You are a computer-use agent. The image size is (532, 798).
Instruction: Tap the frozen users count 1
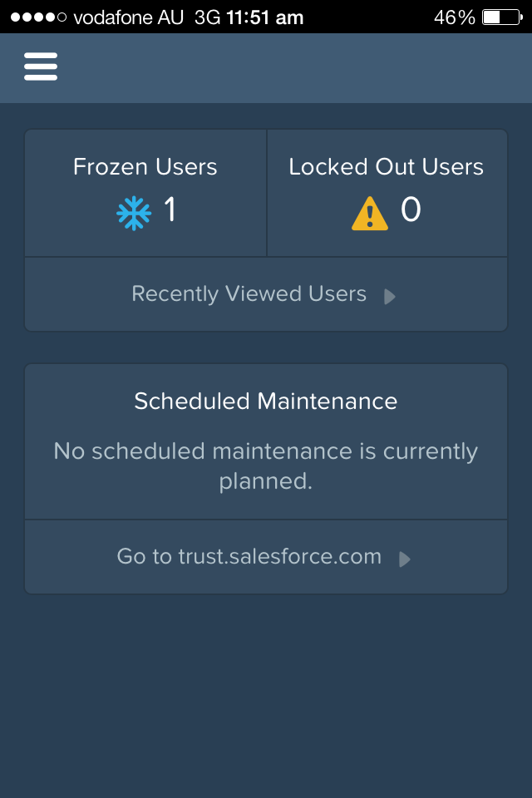coord(170,210)
